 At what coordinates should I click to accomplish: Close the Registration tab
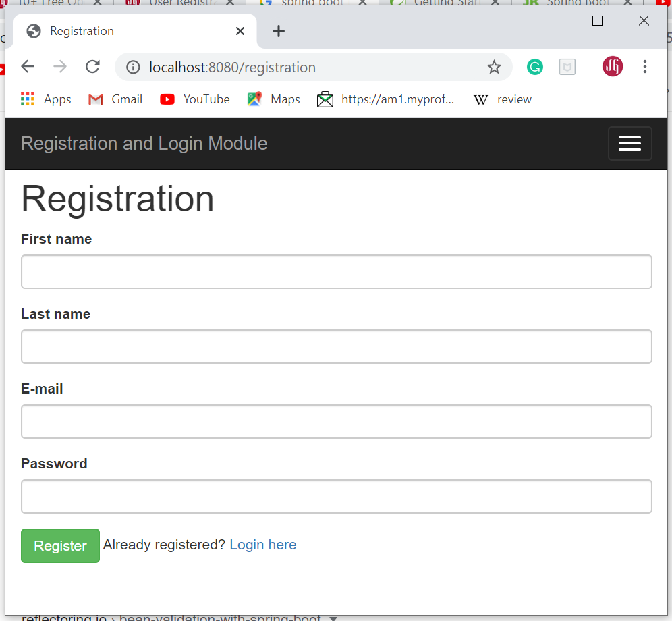pyautogui.click(x=240, y=31)
